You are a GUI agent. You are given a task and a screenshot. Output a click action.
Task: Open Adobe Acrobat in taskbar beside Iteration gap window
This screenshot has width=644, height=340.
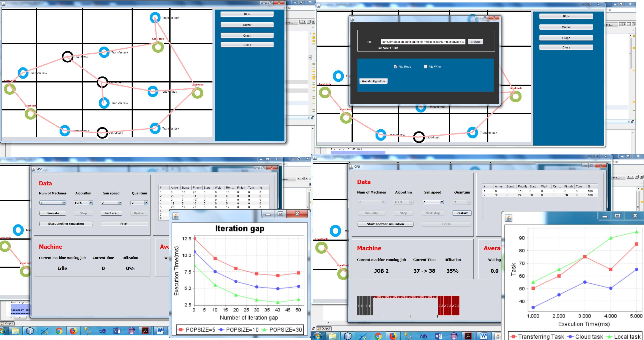pyautogui.click(x=145, y=331)
